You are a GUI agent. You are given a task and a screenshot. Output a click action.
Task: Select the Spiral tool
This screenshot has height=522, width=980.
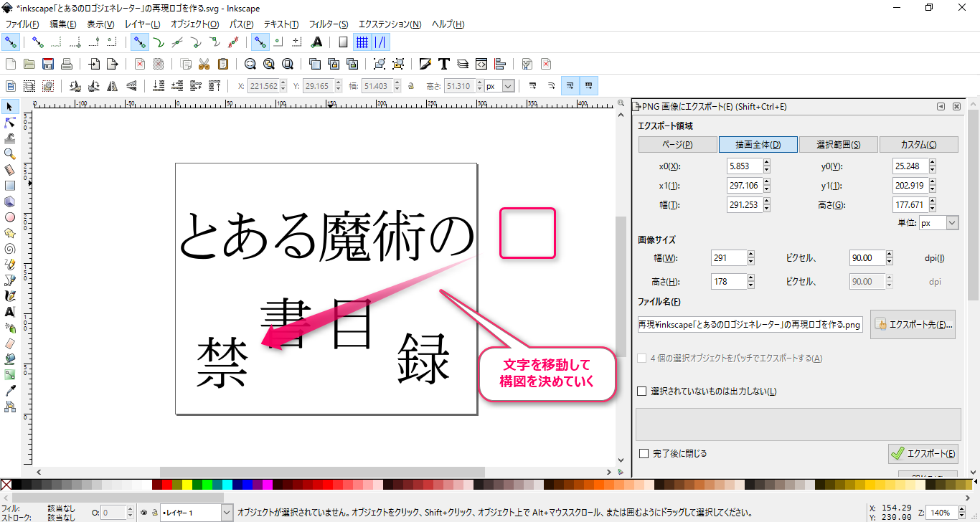click(x=10, y=249)
